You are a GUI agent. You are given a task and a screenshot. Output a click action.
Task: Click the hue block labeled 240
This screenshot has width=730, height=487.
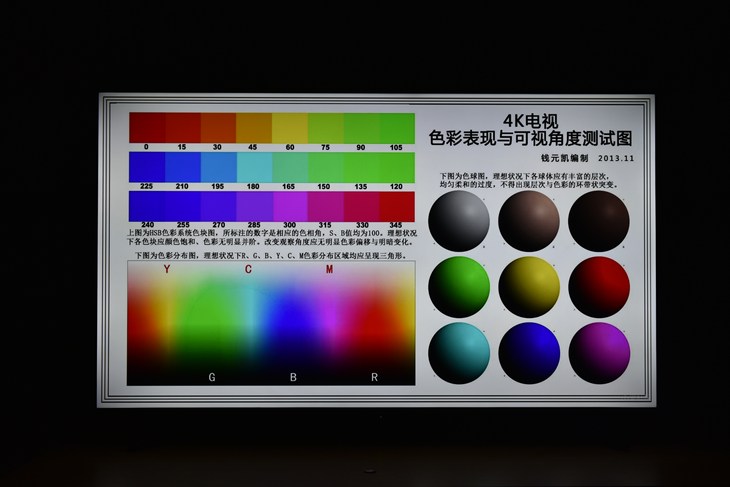click(x=147, y=206)
